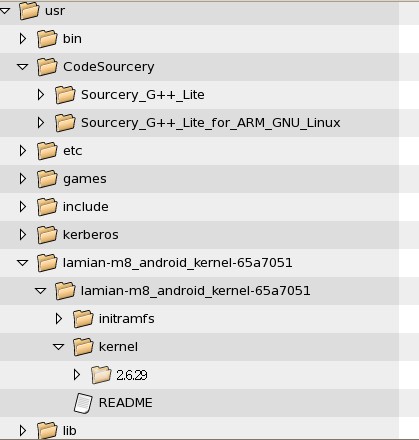The height and width of the screenshot is (440, 419).
Task: Click the games folder icon
Action: click(47, 179)
